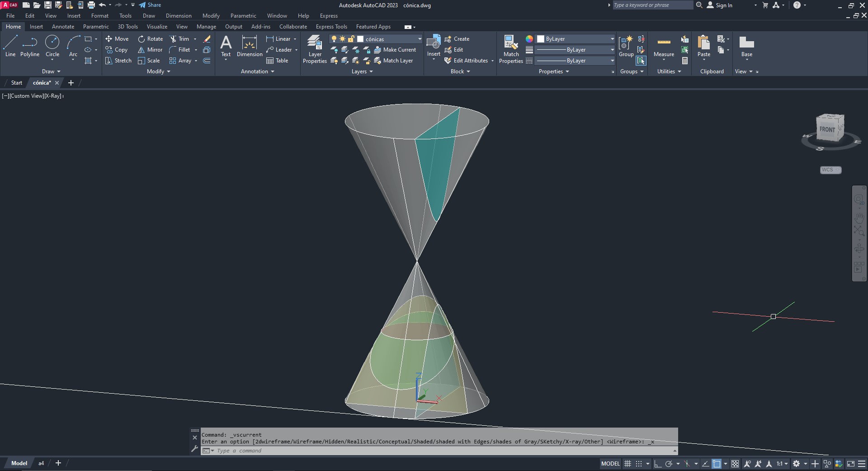Toggle freeze sun icon for cónicas layer
The image size is (868, 471).
342,39
